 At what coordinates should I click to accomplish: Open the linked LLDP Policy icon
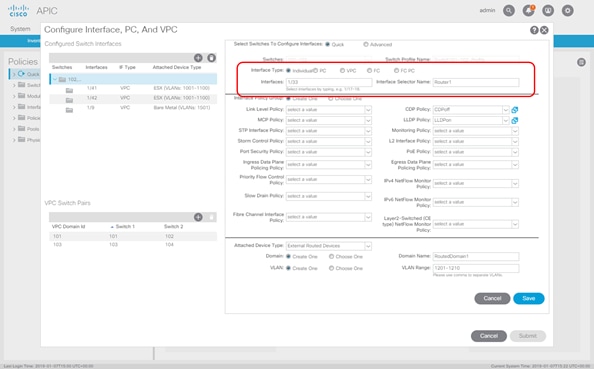(x=514, y=120)
